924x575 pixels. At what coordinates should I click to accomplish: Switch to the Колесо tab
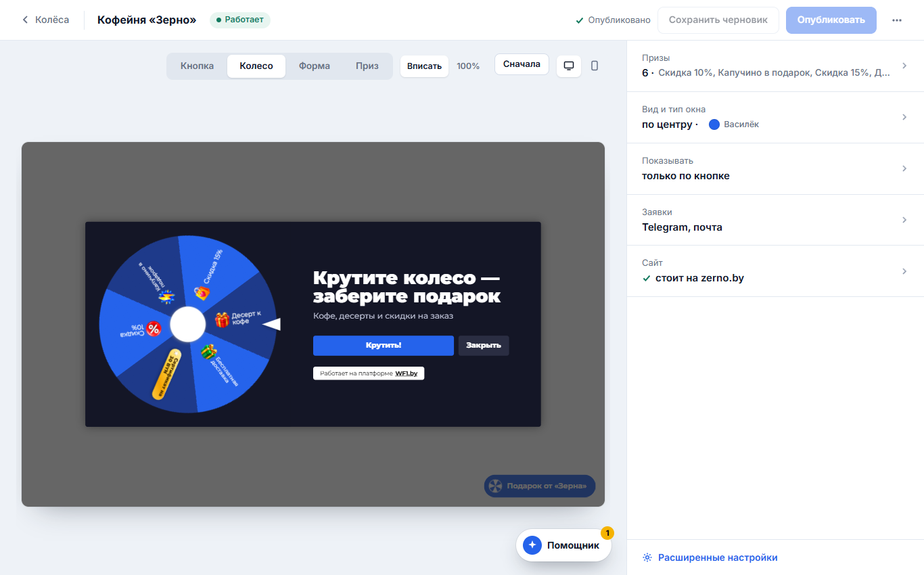256,66
